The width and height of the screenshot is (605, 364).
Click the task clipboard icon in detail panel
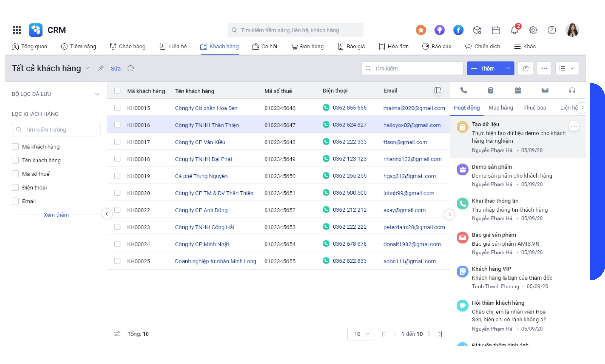click(491, 90)
